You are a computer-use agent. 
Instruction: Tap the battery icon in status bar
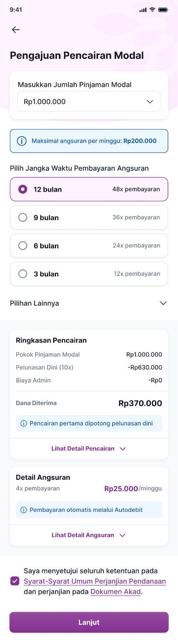point(163,10)
